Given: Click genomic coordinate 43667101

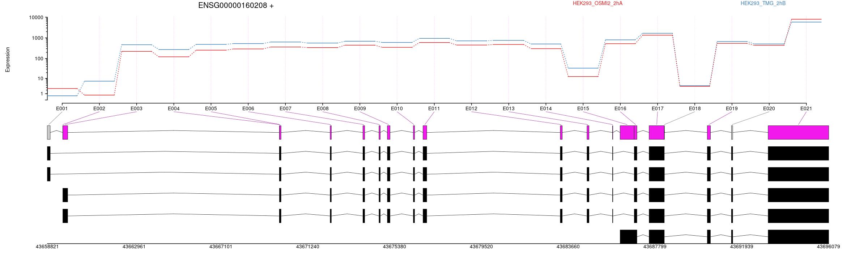Looking at the screenshot, I should (221, 247).
